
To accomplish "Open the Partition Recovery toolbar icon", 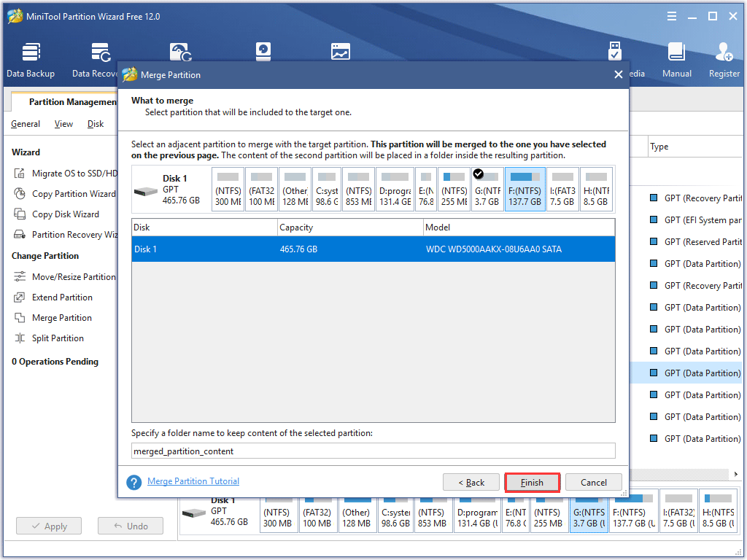I will (x=181, y=52).
